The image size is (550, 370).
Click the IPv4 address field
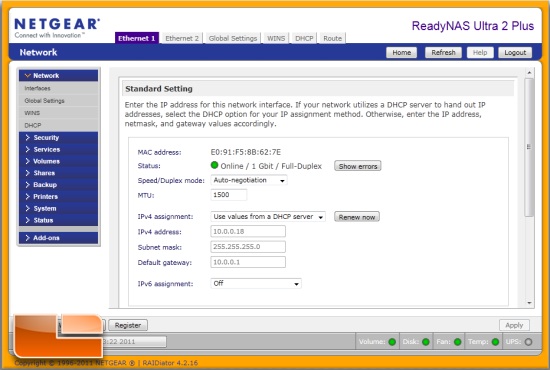pos(248,231)
